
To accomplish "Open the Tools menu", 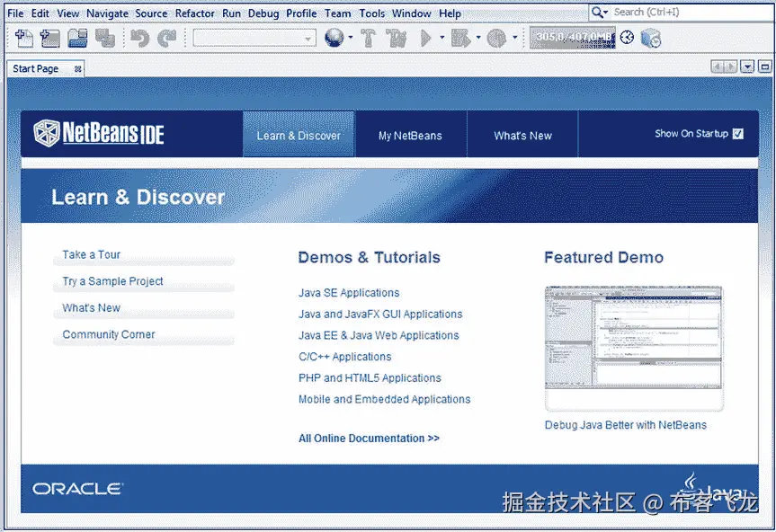I will pos(371,13).
